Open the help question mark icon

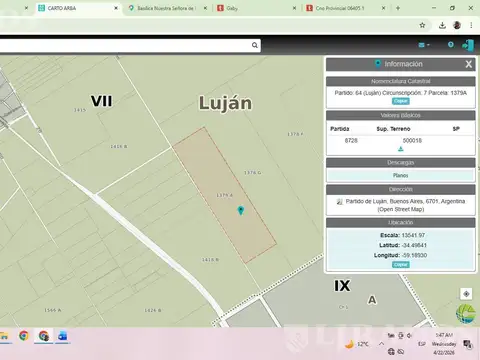coord(451,44)
